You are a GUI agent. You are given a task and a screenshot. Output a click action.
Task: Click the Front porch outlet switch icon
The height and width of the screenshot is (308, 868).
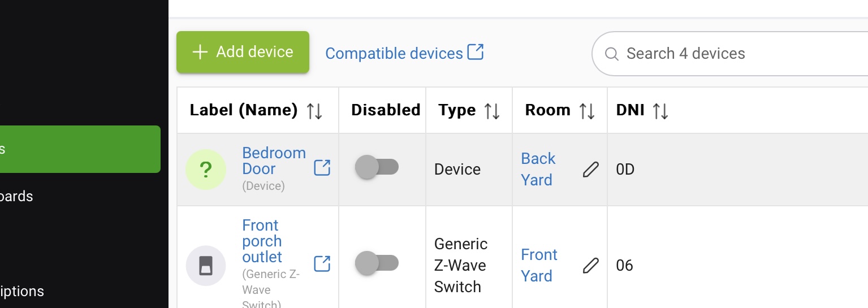pyautogui.click(x=206, y=265)
